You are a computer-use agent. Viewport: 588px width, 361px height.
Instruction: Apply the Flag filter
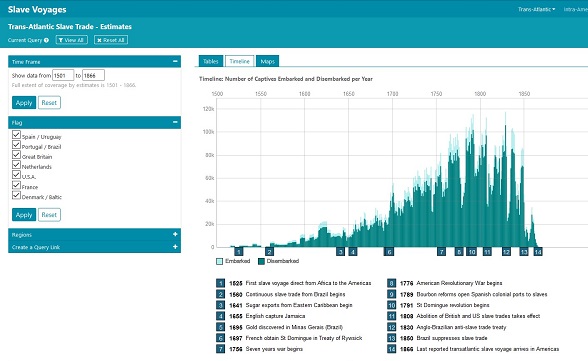[x=24, y=215]
